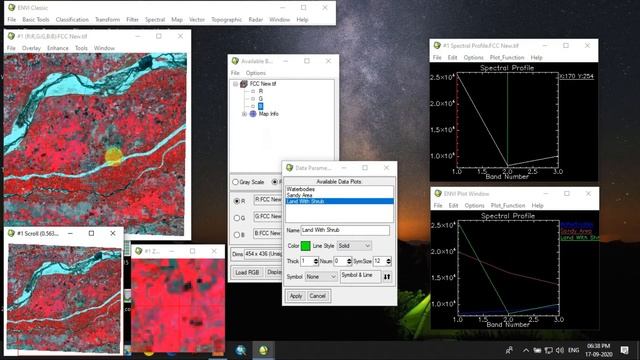Click the Symbol & Line toggle button
Screen dimensions: 640x360
point(360,277)
